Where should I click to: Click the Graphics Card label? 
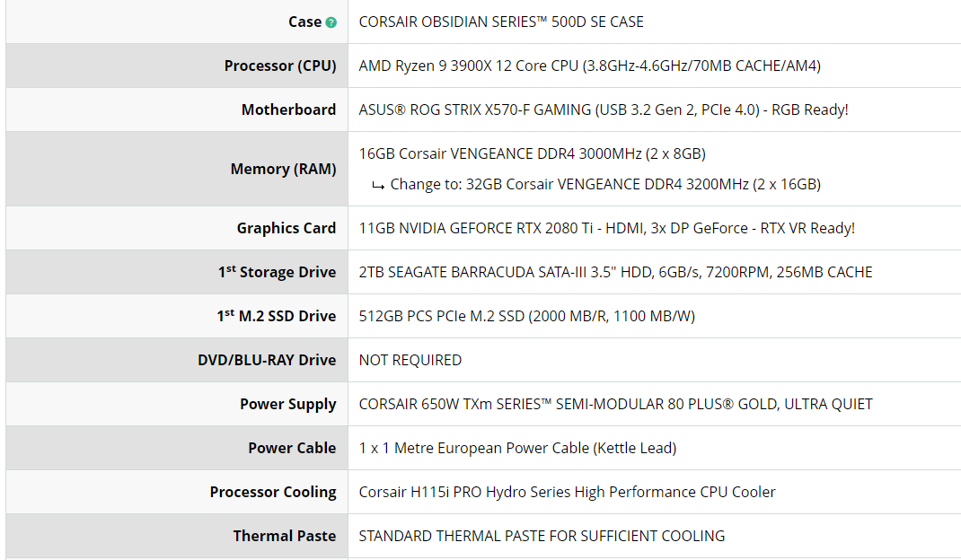pyautogui.click(x=287, y=228)
